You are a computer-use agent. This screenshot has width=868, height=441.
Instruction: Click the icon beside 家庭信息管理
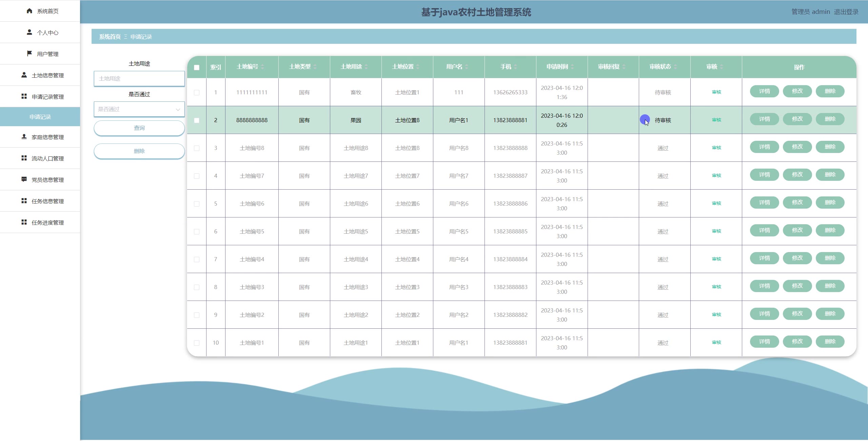pos(24,137)
